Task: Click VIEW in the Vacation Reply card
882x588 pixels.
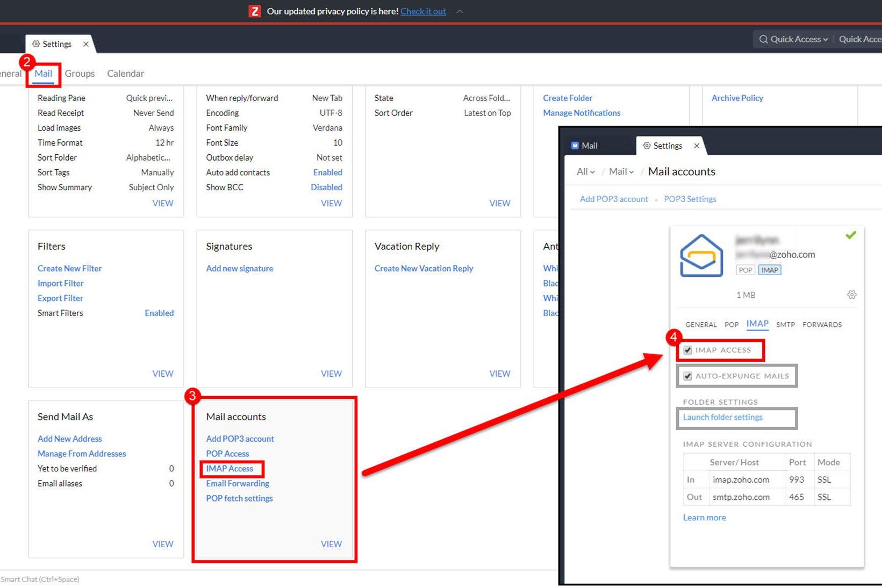Action: (500, 374)
